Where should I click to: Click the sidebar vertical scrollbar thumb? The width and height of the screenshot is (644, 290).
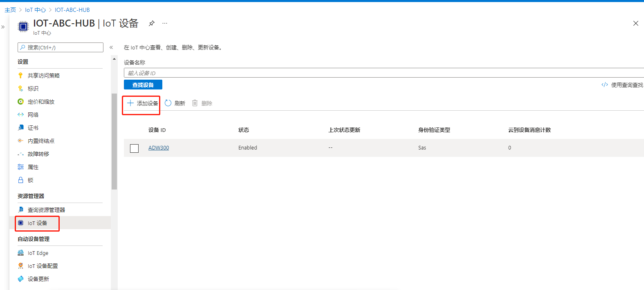pos(114,142)
